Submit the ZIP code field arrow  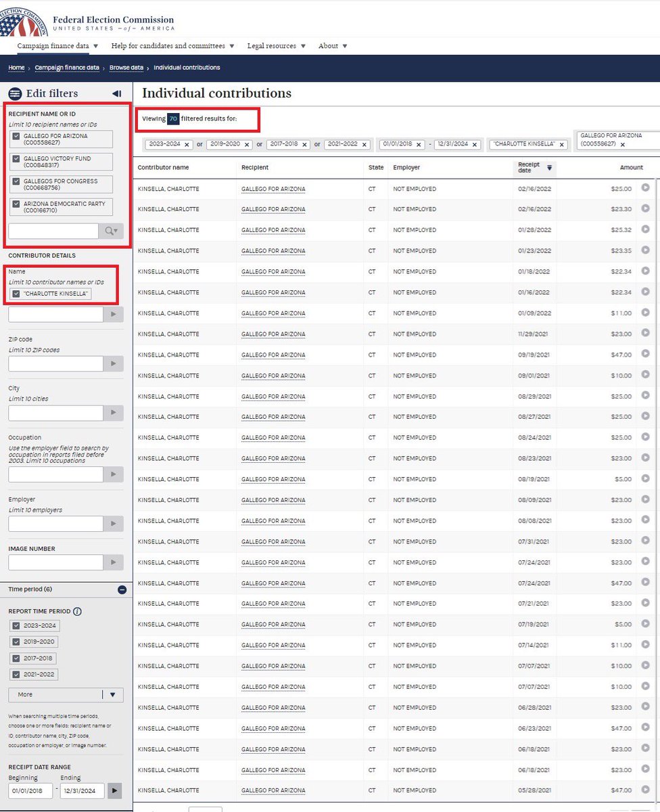[113, 363]
